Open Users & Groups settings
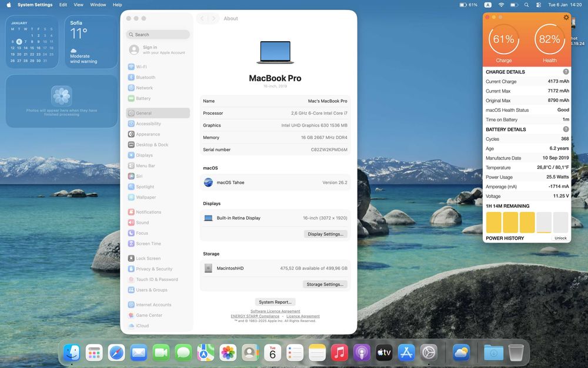Viewport: 588px width, 368px height. click(158, 290)
